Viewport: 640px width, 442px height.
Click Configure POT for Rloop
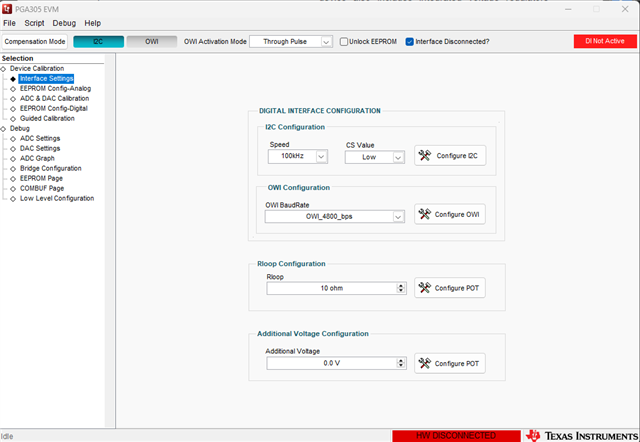(450, 288)
